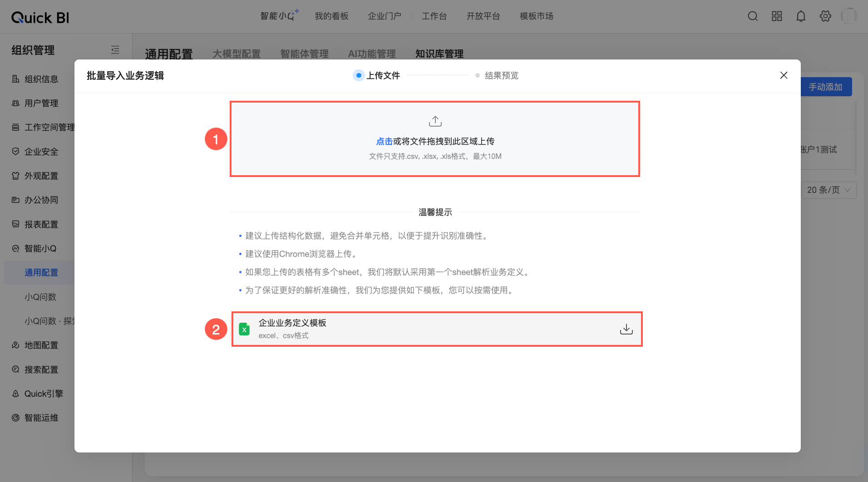Image resolution: width=868 pixels, height=482 pixels.
Task: Open 我的看板 in the top navigation
Action: [331, 16]
